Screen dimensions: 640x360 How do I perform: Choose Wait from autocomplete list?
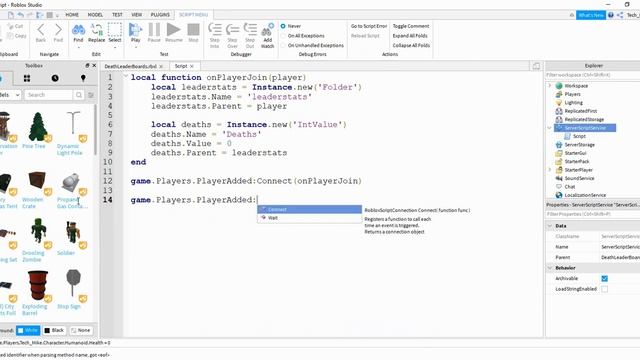309,218
